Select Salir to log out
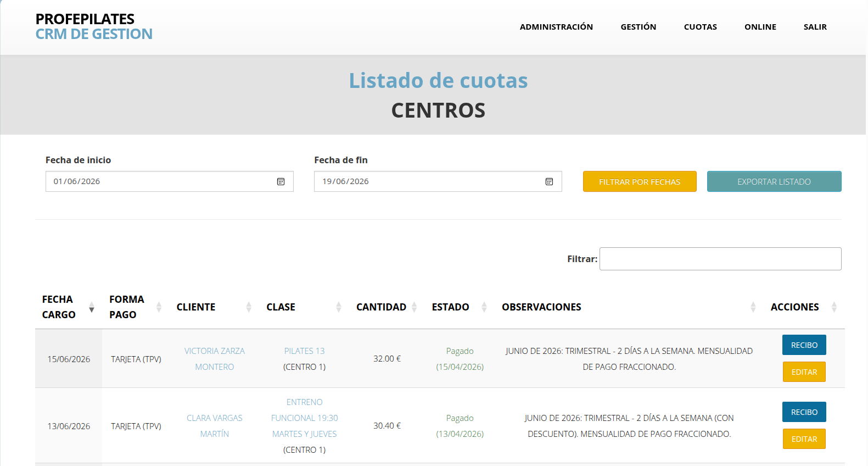The height and width of the screenshot is (466, 868). point(815,27)
